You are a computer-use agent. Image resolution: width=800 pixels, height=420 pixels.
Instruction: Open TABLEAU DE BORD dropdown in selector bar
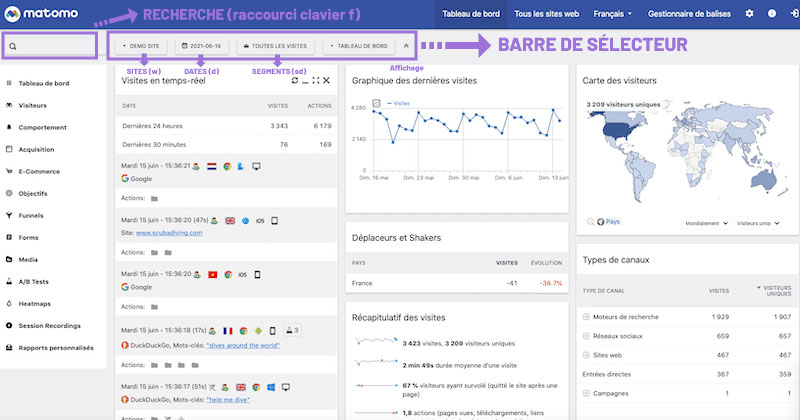click(x=359, y=46)
